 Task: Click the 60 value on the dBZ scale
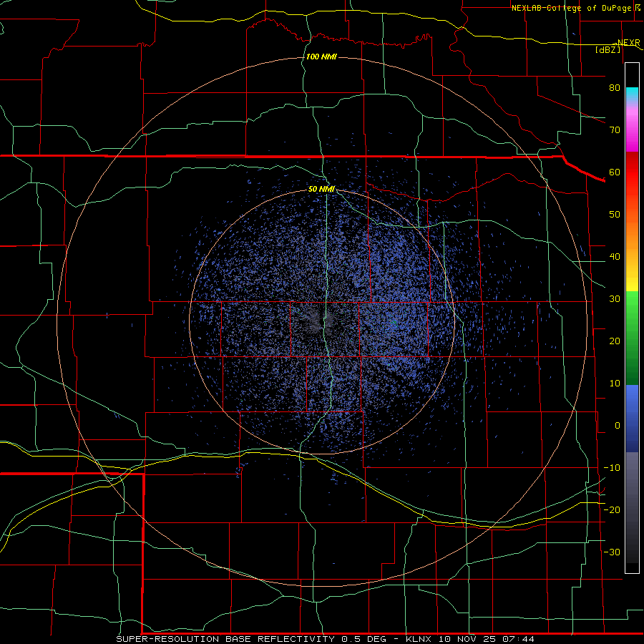point(615,172)
